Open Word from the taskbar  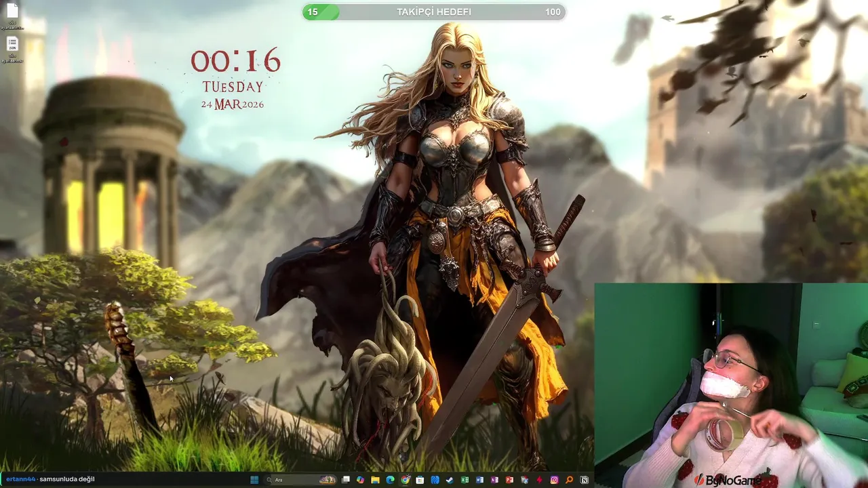click(479, 480)
